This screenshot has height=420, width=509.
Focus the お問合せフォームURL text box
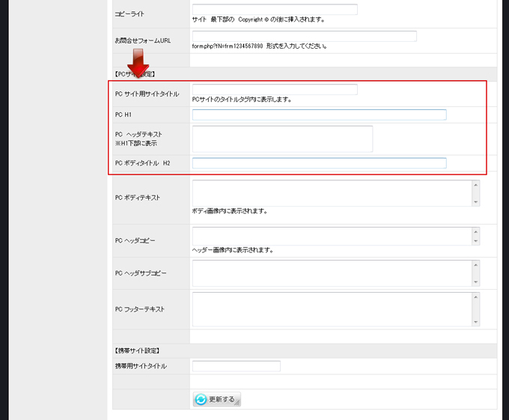click(x=304, y=36)
